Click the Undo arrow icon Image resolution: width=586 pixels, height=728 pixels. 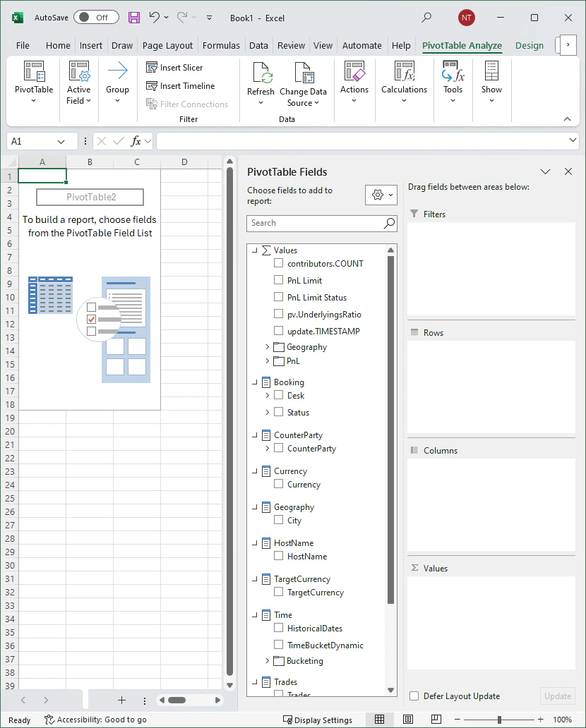pos(155,17)
